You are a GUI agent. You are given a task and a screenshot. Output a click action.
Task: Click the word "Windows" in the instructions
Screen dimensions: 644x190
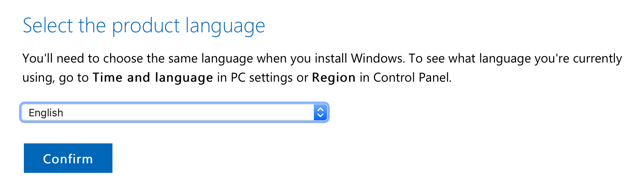(377, 59)
